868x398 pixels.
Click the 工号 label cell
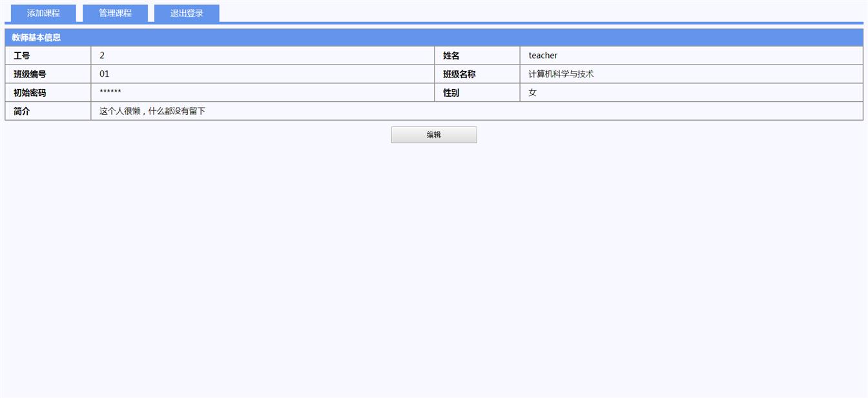(48, 56)
